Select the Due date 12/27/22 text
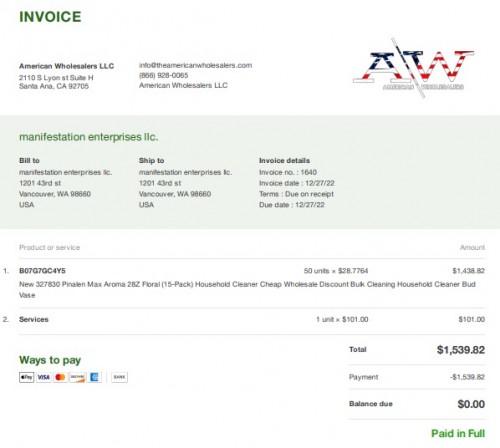The height and width of the screenshot is (448, 500). pos(292,205)
